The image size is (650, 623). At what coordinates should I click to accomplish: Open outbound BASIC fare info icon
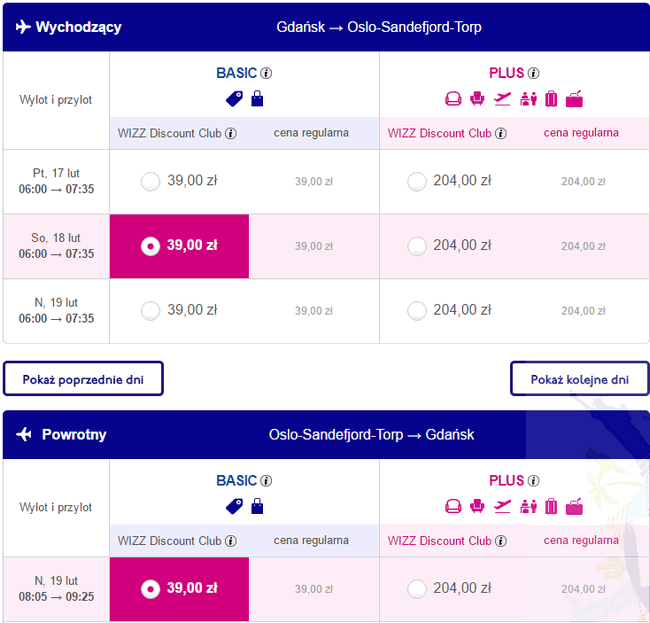[266, 73]
